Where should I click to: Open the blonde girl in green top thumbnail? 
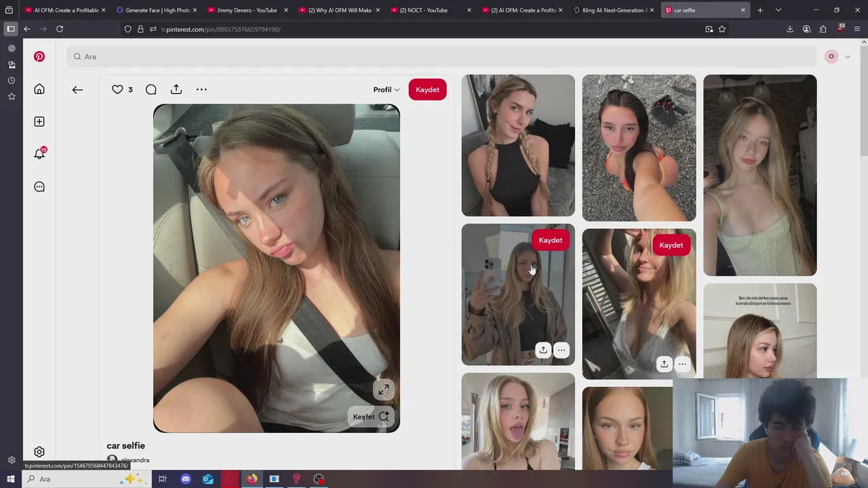tap(759, 175)
